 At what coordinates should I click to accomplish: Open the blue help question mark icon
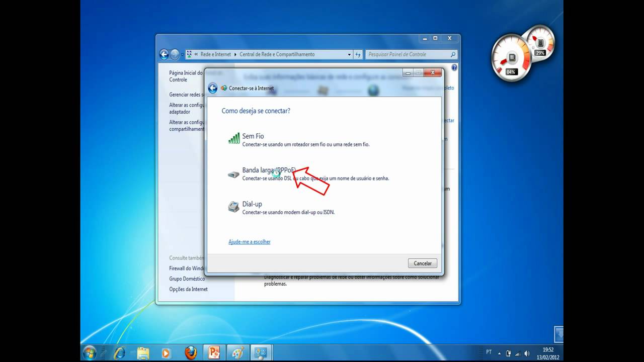click(x=454, y=67)
